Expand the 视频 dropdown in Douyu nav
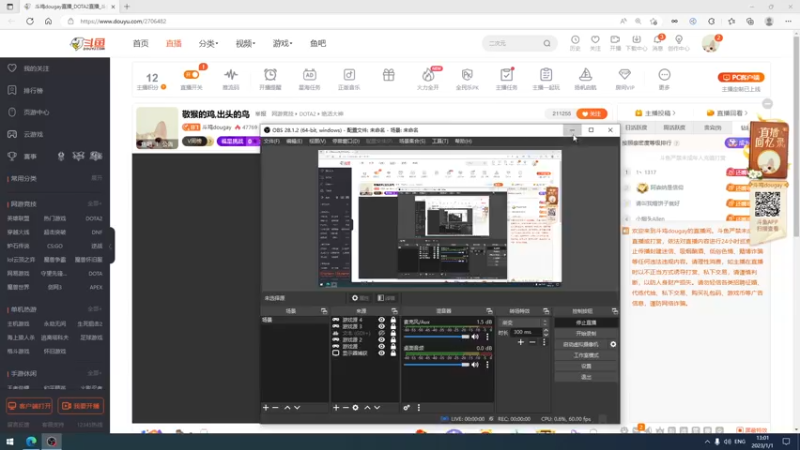The height and width of the screenshot is (450, 800). point(245,43)
